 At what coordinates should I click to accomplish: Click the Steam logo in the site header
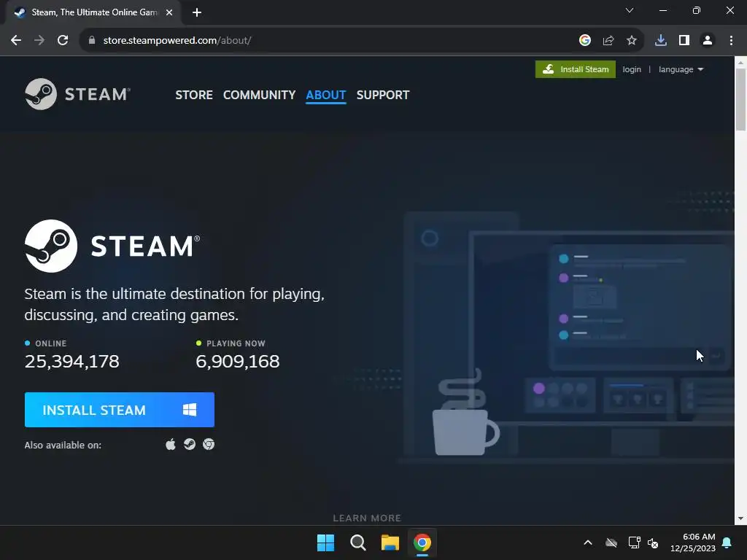(77, 94)
